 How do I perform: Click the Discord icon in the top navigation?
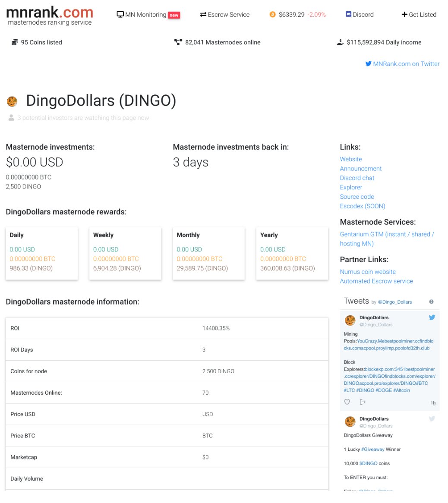(x=348, y=14)
